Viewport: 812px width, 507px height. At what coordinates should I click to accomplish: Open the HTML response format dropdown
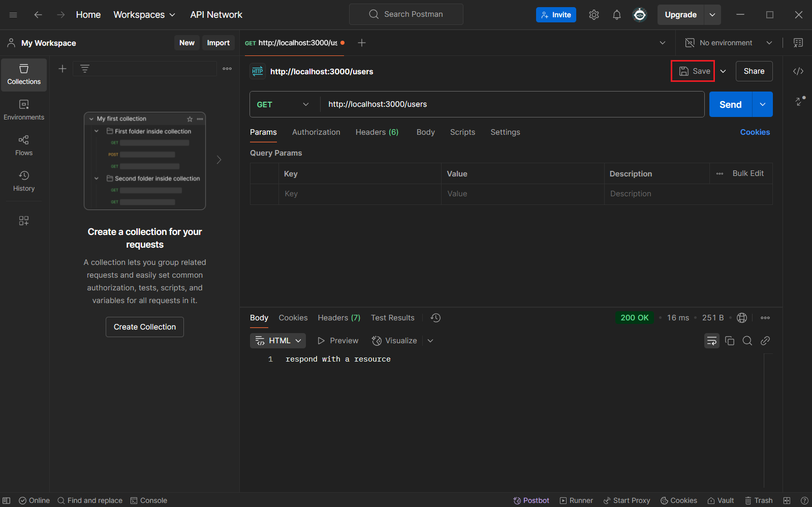tap(278, 341)
